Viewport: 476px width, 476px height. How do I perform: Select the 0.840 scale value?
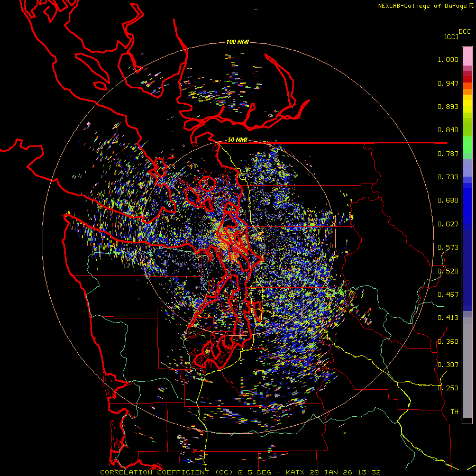click(448, 130)
